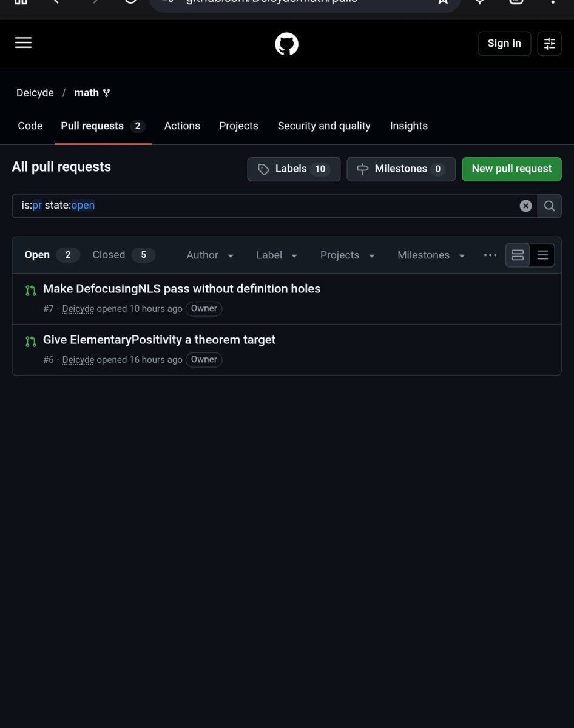This screenshot has height=728, width=574.
Task: Open PR Give ElementaryPositivity a theorem target
Action: [159, 340]
